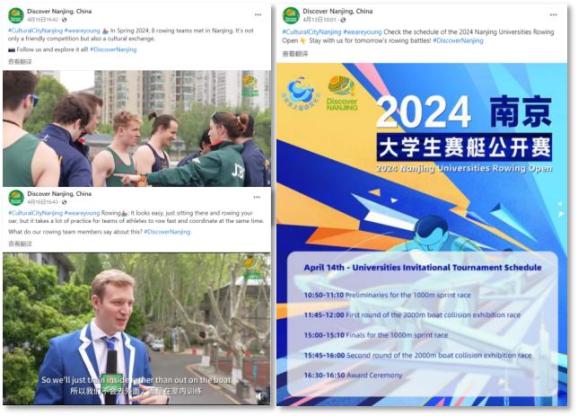Click the globe privacy icon on the schedule post
578x416 pixels.
(343, 20)
